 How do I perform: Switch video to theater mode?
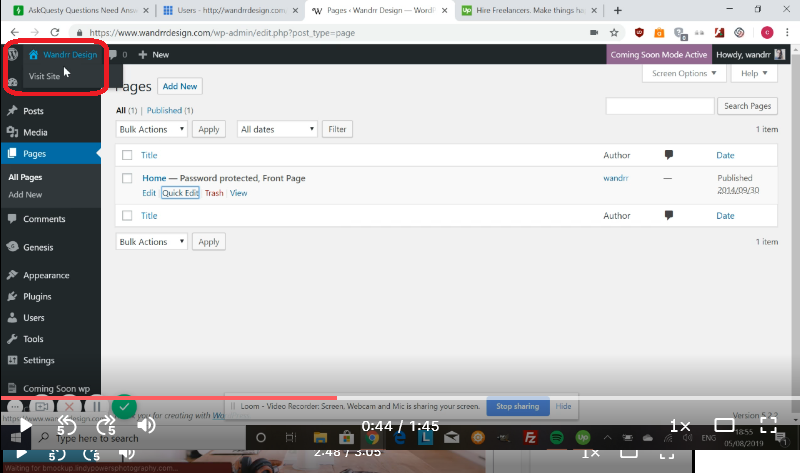pos(724,425)
